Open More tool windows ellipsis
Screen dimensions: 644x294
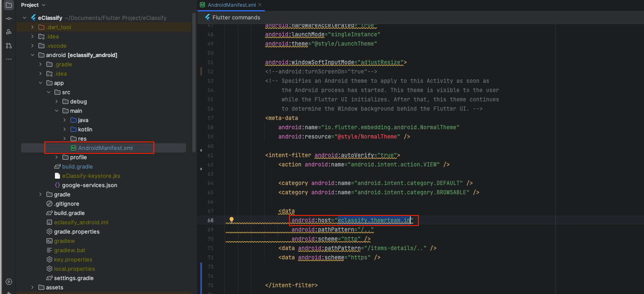(x=9, y=59)
